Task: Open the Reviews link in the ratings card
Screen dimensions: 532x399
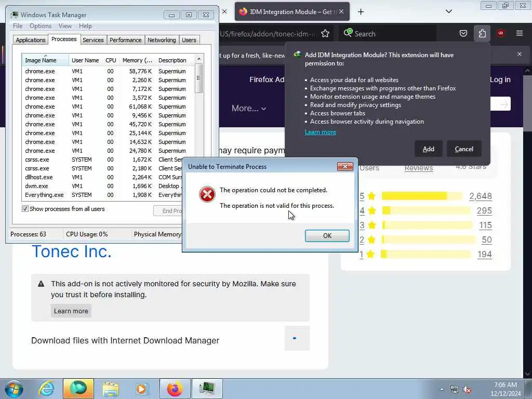Action: tap(419, 168)
